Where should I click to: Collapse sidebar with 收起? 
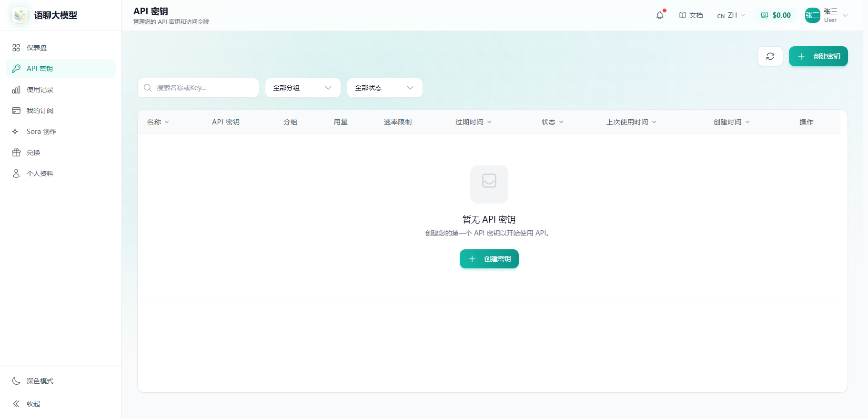pos(61,404)
